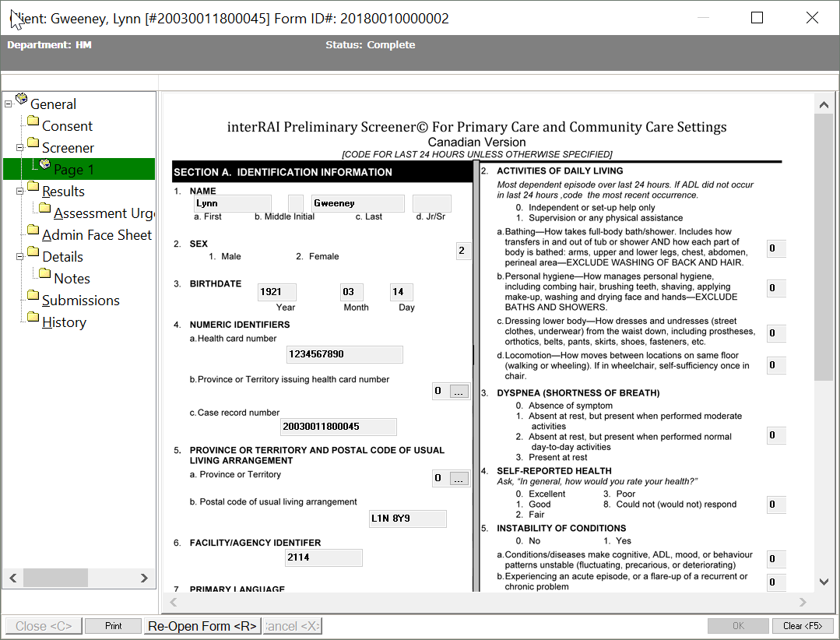The image size is (840, 640).
Task: Click the Self-Reported Health code field
Action: coord(776,505)
